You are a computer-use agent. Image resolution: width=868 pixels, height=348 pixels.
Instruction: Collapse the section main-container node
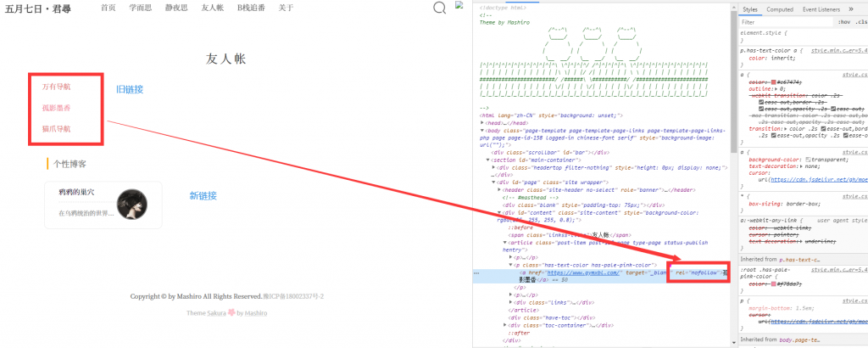click(x=488, y=160)
